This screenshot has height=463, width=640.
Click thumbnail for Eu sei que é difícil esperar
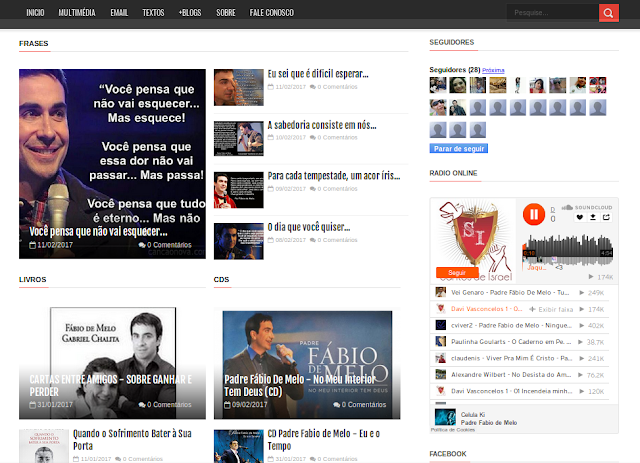click(x=239, y=87)
